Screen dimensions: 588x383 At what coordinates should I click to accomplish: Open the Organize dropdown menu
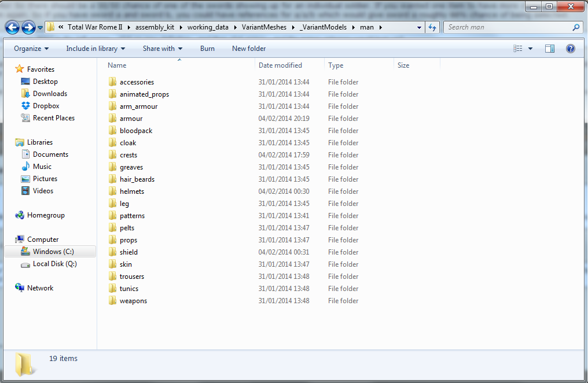click(31, 49)
